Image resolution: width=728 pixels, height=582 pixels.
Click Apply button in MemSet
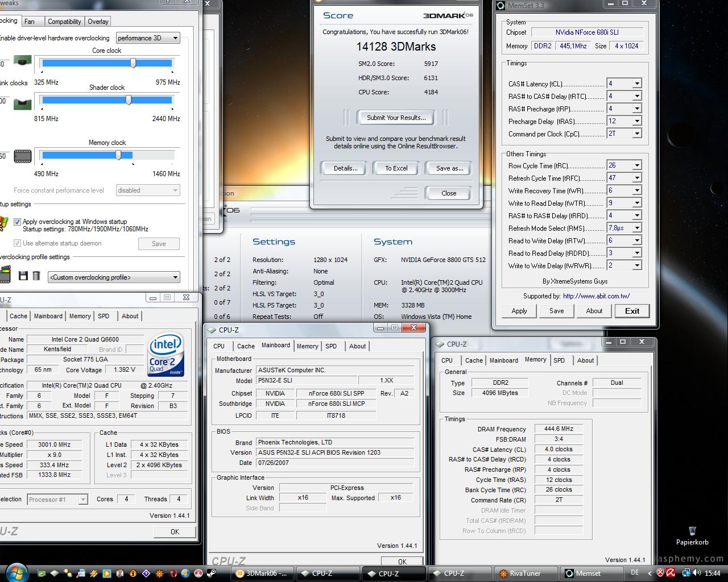(x=519, y=311)
